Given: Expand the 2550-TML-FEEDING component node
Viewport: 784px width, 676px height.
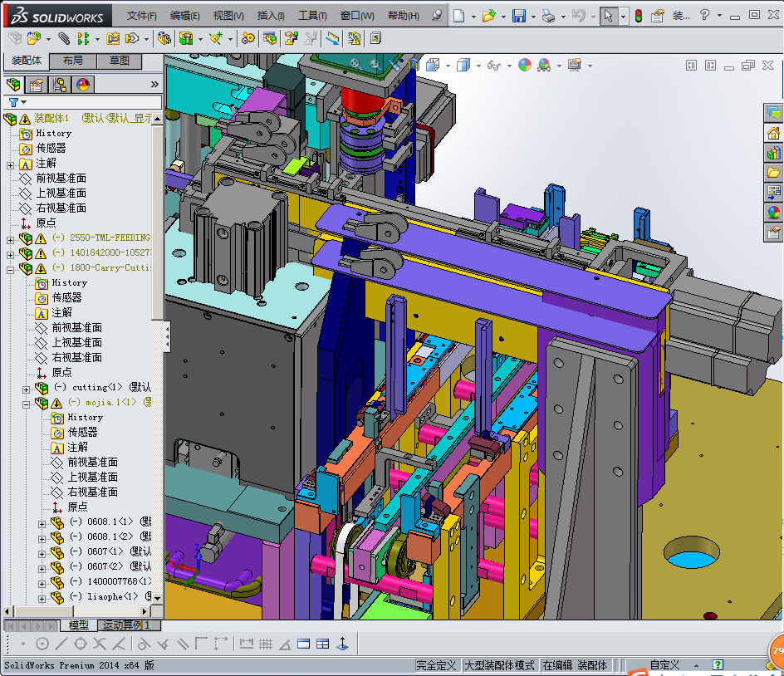Looking at the screenshot, I should click(10, 238).
